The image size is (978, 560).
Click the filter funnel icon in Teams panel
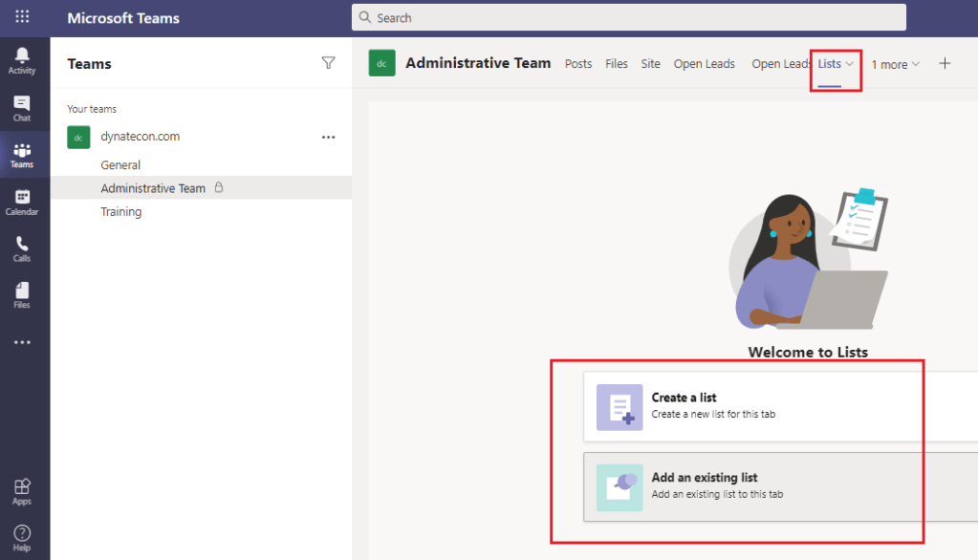pyautogui.click(x=328, y=63)
